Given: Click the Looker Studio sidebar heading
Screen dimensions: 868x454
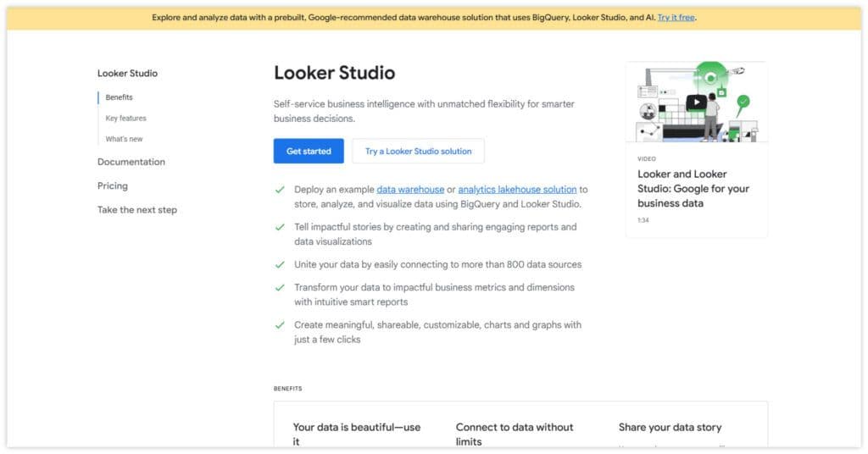Looking at the screenshot, I should pyautogui.click(x=127, y=73).
